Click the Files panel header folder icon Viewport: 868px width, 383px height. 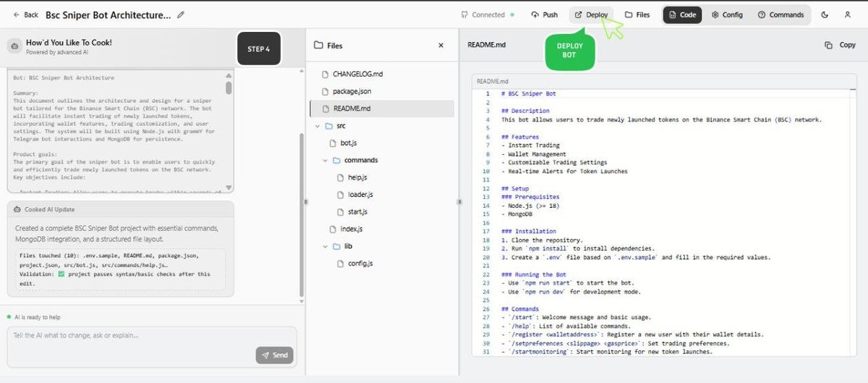(318, 45)
